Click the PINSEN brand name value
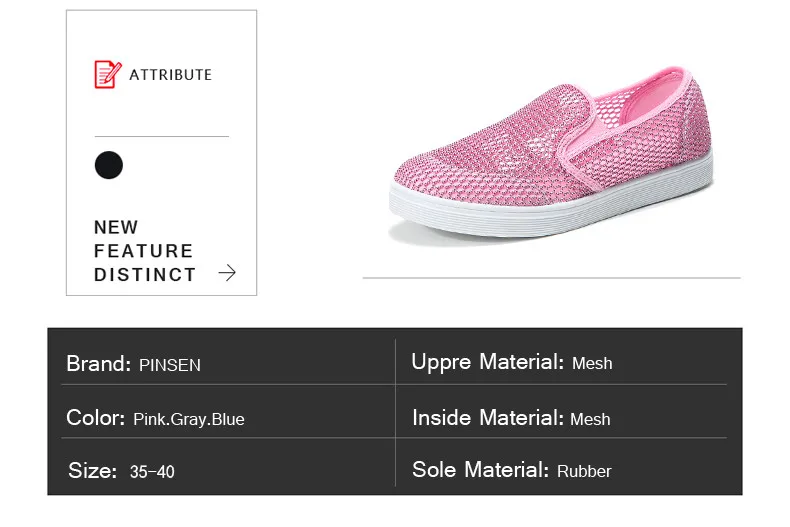The image size is (790, 527). (170, 365)
